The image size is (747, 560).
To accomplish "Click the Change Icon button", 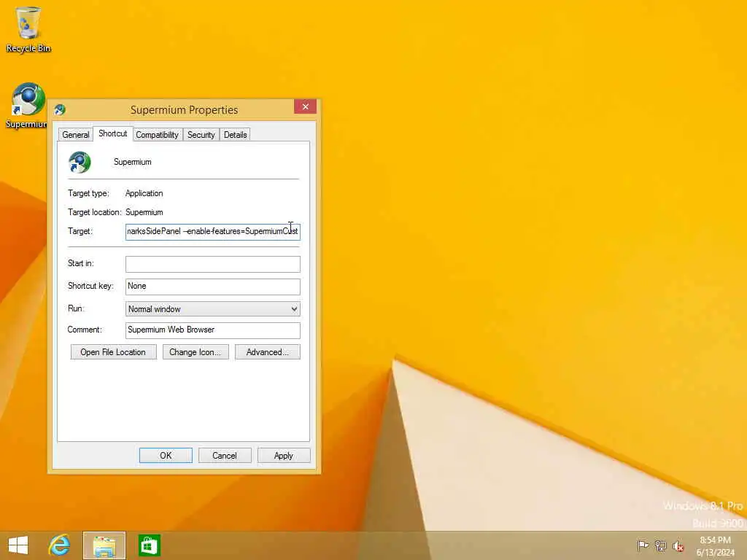I will [196, 352].
